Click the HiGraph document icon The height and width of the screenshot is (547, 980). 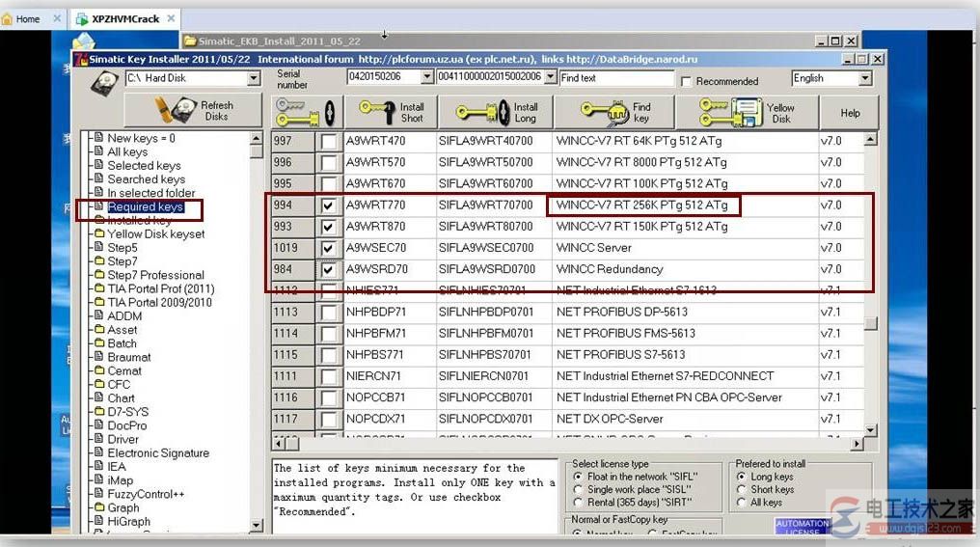pyautogui.click(x=98, y=521)
